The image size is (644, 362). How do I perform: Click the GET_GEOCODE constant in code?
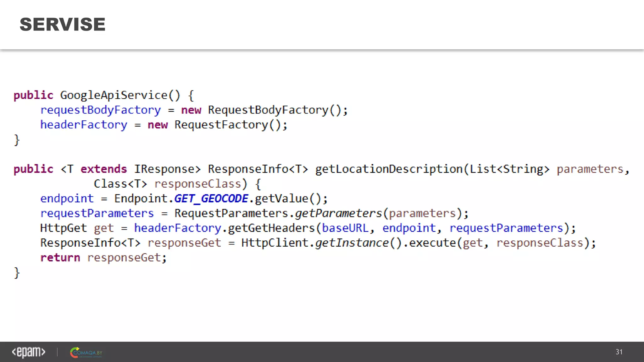point(211,199)
